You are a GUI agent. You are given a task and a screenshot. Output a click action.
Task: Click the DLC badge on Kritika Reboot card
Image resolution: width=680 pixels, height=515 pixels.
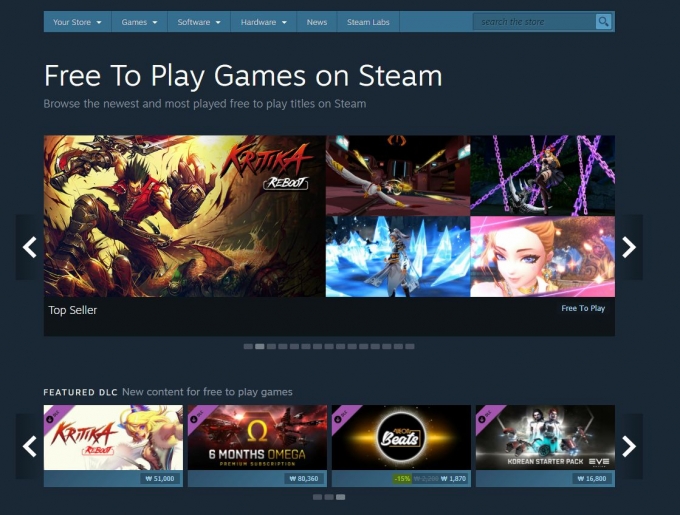tap(53, 415)
